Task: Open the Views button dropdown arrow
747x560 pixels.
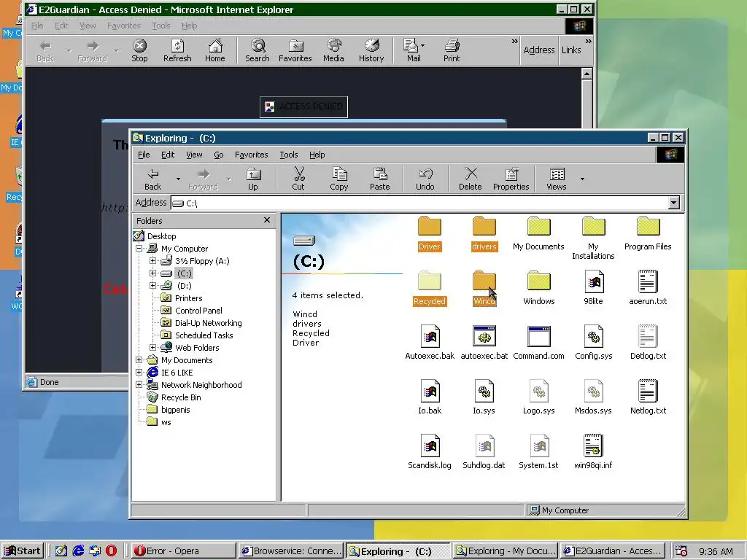Action: pos(582,179)
